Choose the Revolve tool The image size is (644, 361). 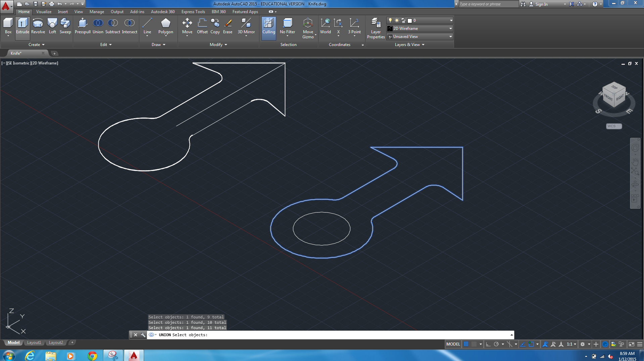click(38, 26)
